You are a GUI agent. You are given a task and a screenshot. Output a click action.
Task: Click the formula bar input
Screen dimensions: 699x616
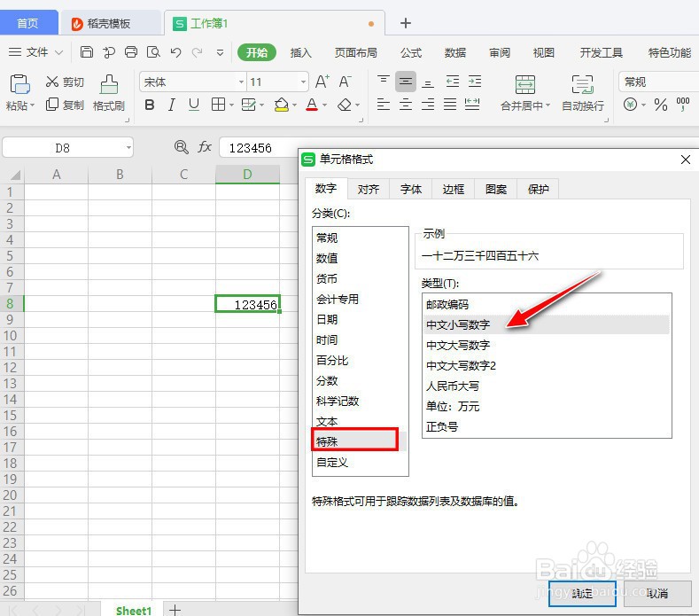(x=260, y=148)
